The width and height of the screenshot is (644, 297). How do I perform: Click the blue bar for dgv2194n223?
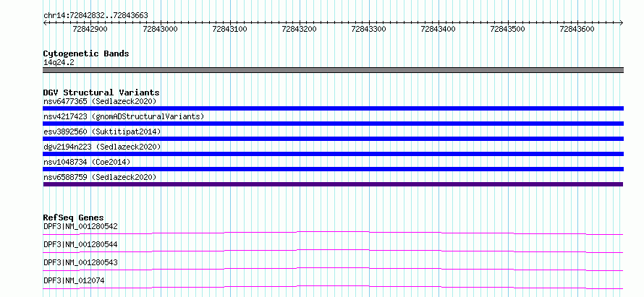coord(333,154)
